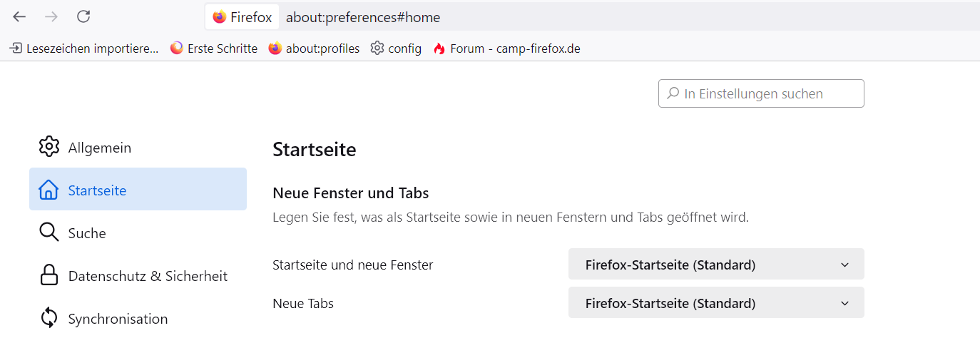The height and width of the screenshot is (343, 980).
Task: Click the Datenschutz lock icon in sidebar
Action: pos(49,275)
